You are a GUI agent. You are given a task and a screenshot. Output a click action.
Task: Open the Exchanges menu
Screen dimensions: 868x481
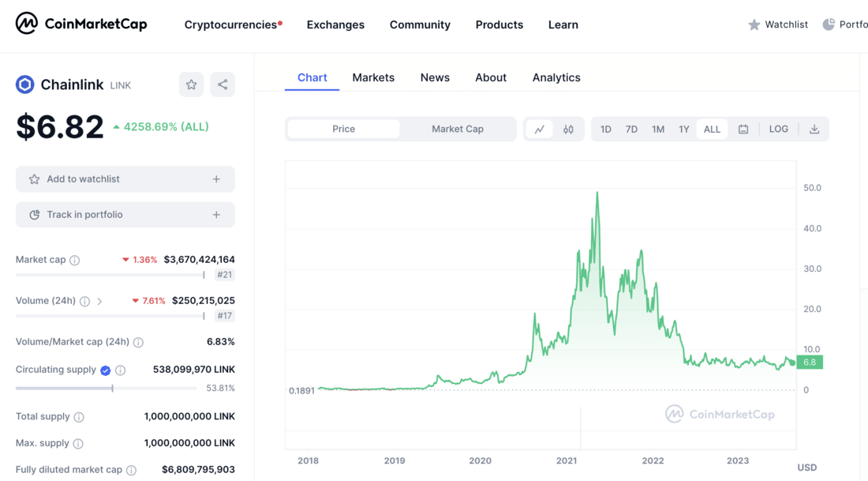click(x=335, y=24)
